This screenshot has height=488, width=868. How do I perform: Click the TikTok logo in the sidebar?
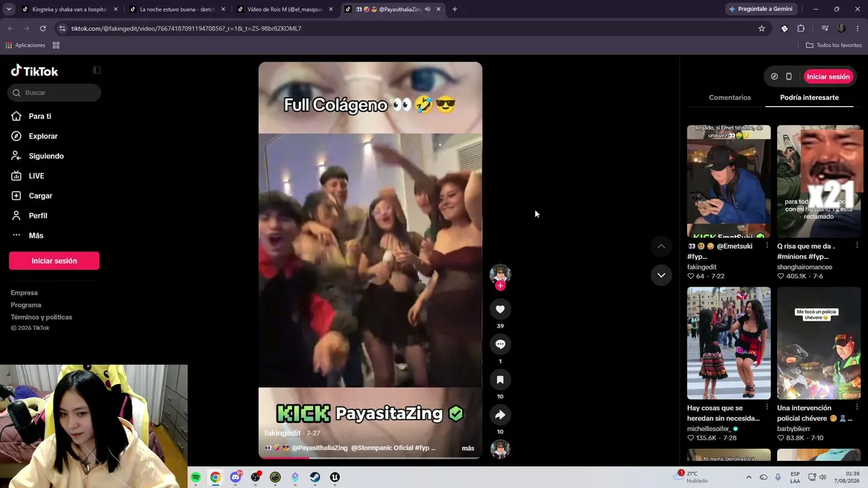coord(35,71)
